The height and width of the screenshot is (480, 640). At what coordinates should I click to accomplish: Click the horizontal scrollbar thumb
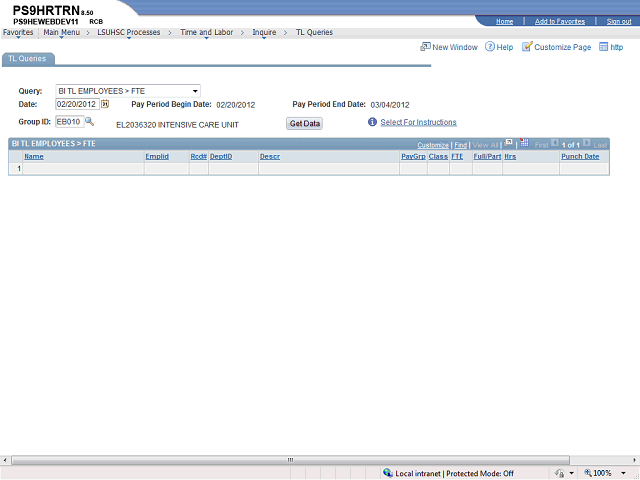[x=290, y=460]
